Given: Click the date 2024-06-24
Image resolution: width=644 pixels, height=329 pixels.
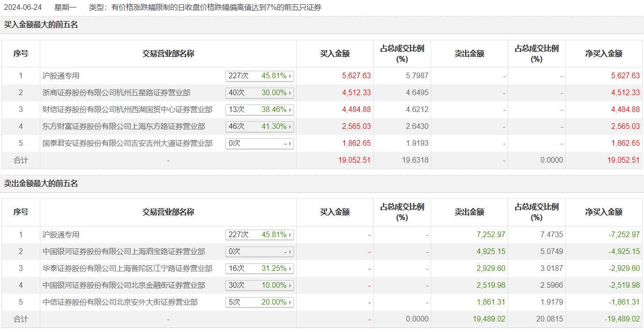Looking at the screenshot, I should [x=23, y=7].
